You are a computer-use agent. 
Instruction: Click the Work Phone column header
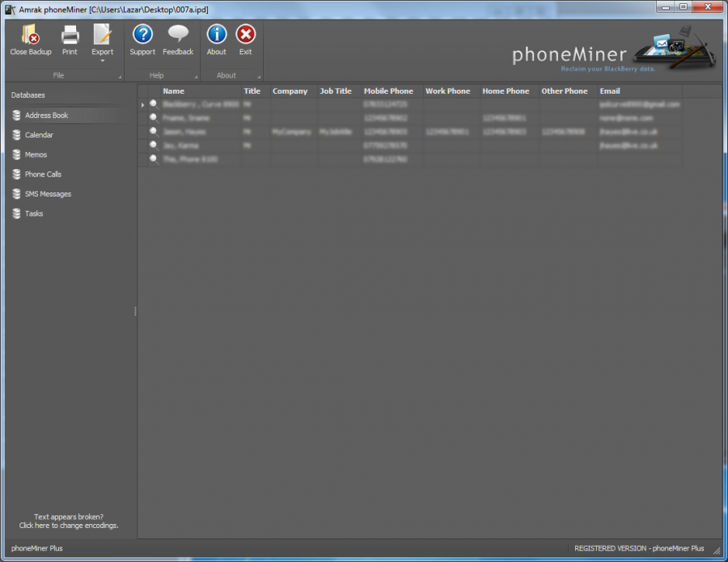coord(451,91)
